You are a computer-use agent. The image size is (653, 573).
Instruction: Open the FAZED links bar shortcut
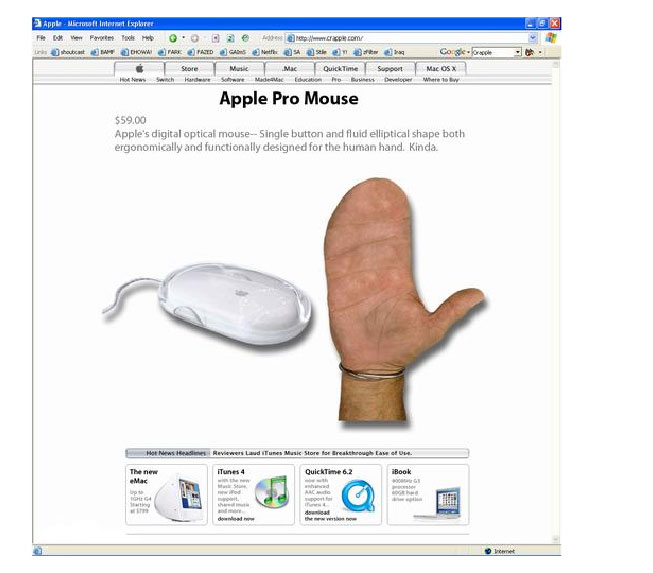click(x=200, y=52)
